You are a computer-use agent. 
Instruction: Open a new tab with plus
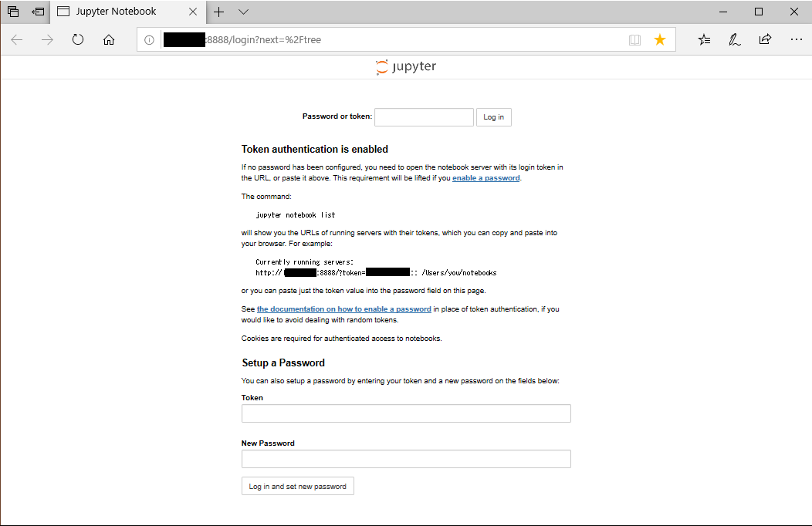(219, 12)
